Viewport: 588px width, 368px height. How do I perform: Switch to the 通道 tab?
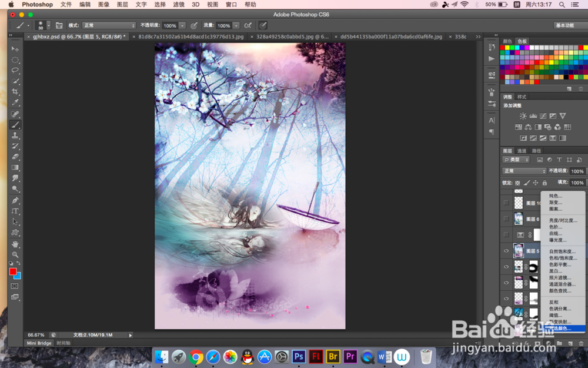[x=522, y=151]
